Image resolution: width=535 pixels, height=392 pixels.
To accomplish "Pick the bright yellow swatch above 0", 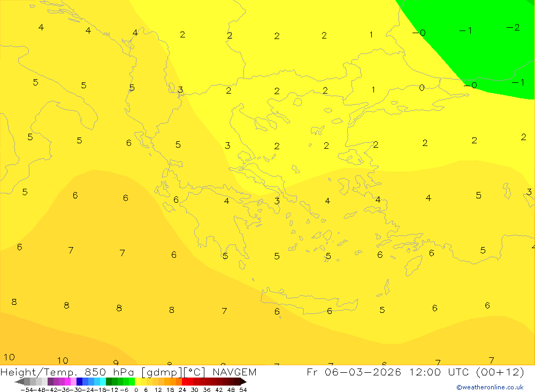I will (138, 382).
